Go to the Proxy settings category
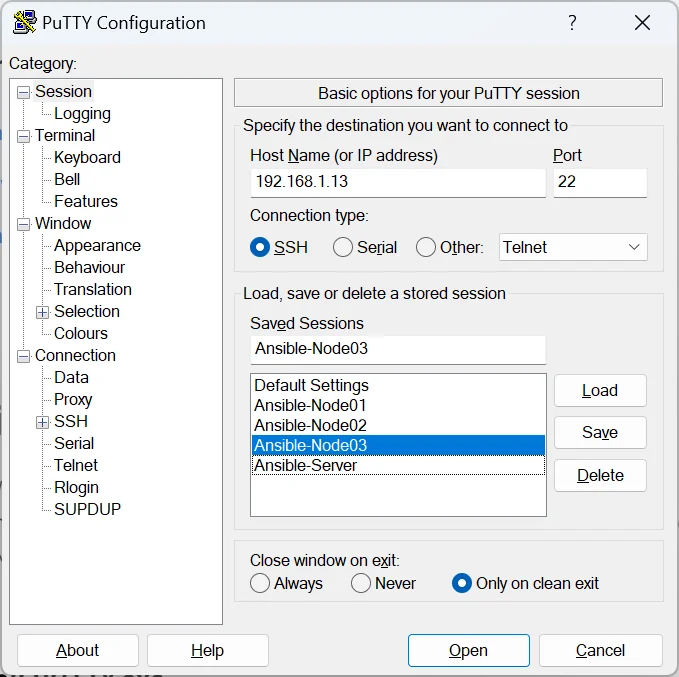 pos(73,400)
